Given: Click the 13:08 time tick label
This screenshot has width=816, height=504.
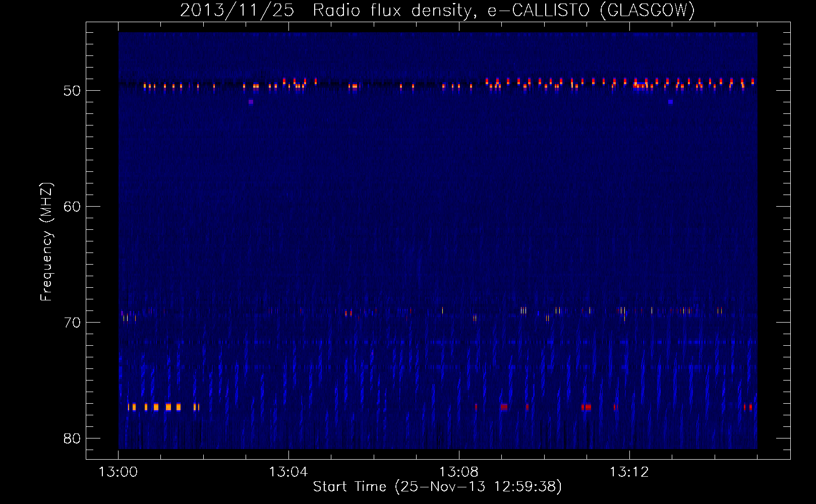Looking at the screenshot, I should coord(458,472).
